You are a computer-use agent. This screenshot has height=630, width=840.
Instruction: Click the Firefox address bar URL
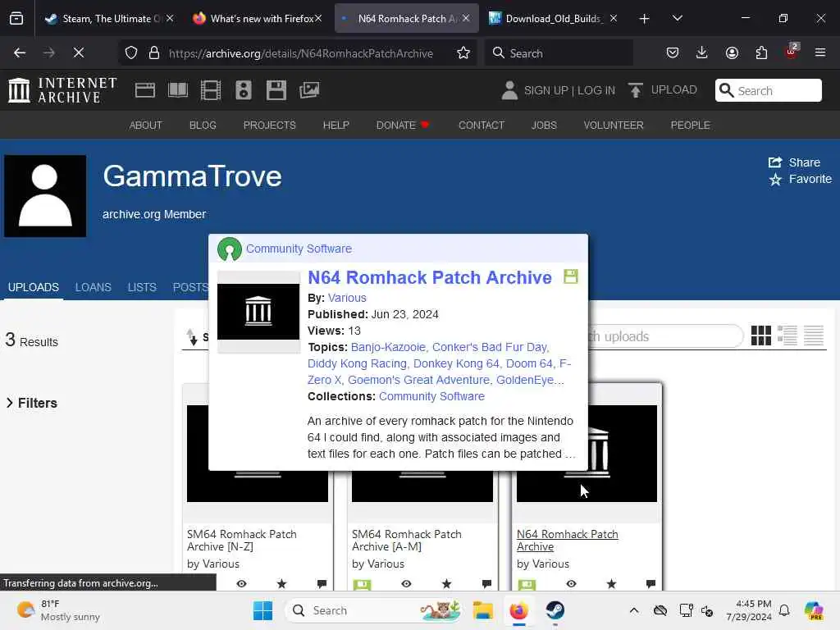point(300,53)
